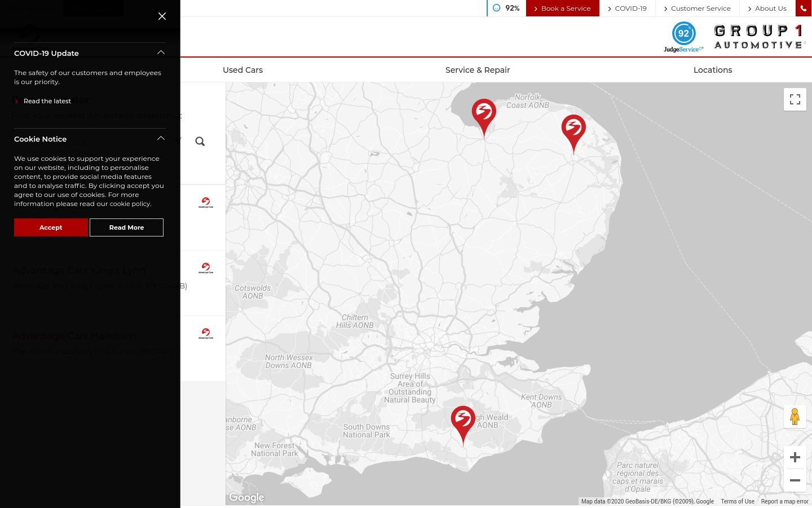Select the Street View pegman icon
Image resolution: width=812 pixels, height=508 pixels.
(x=795, y=417)
